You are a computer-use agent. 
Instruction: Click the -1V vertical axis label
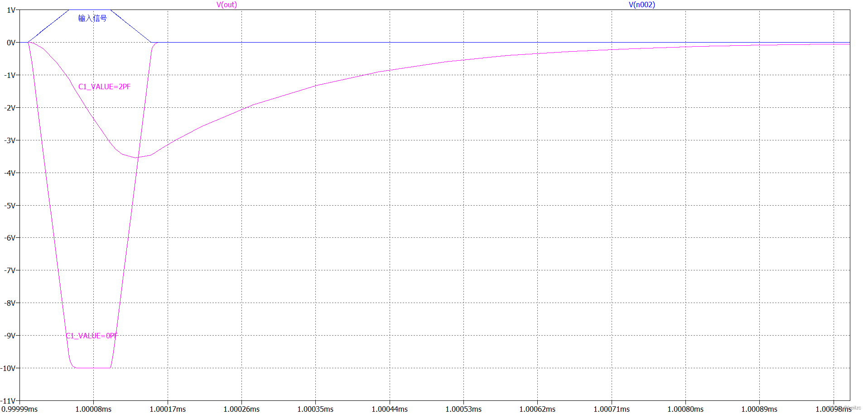(x=10, y=75)
